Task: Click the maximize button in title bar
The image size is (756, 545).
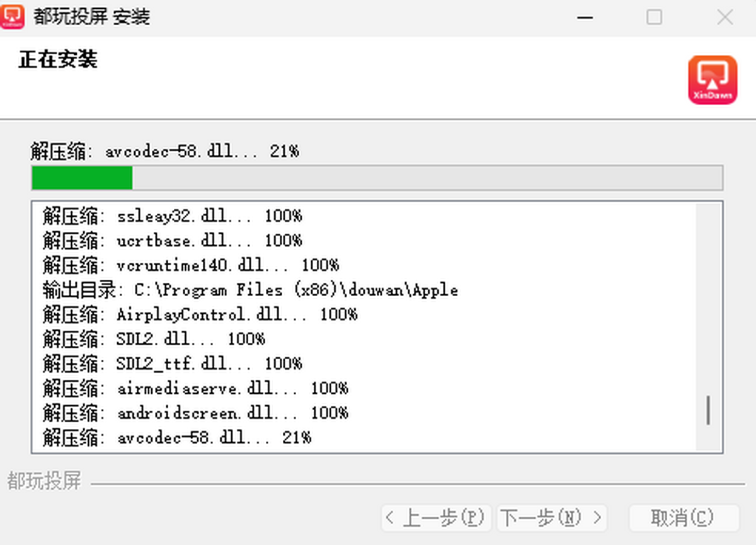Action: [655, 17]
